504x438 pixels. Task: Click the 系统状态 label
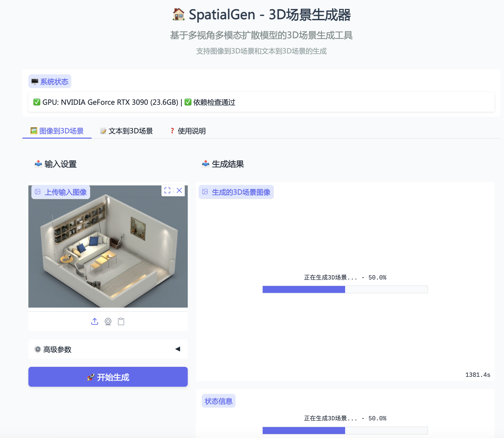(50, 82)
